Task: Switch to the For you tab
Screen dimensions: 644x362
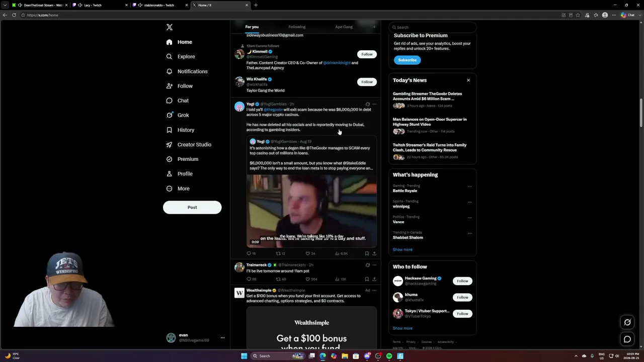Action: tap(252, 27)
